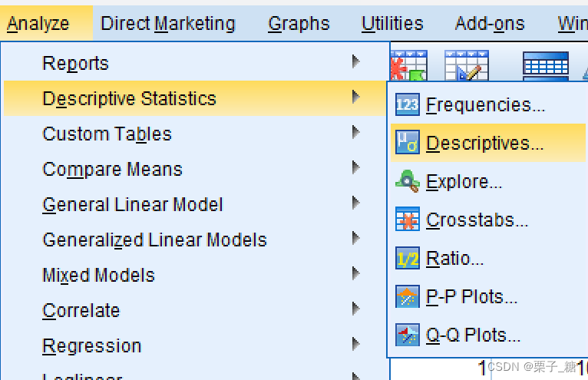Click the Ratio 1/2 icon
This screenshot has width=588, height=380.
coord(408,258)
